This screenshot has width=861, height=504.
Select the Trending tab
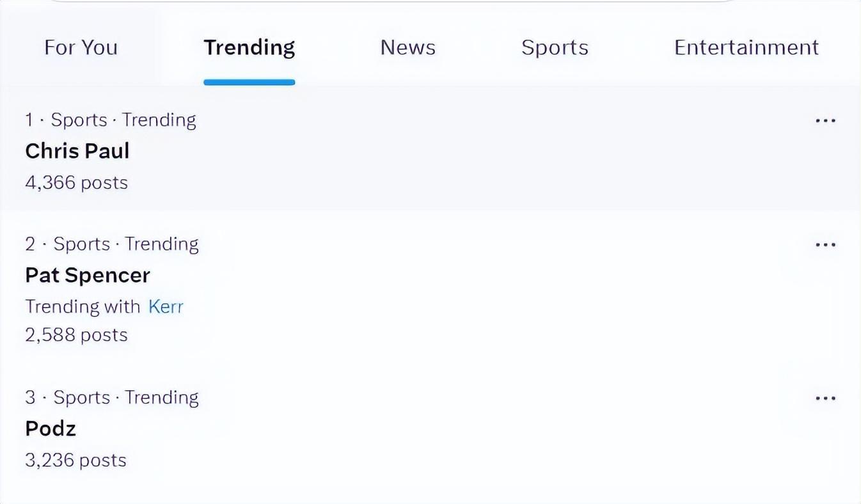249,47
